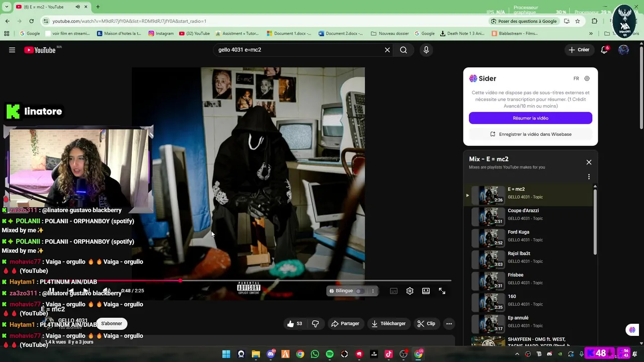Image resolution: width=644 pixels, height=362 pixels.
Task: Open more actions under the video
Action: pos(449,324)
